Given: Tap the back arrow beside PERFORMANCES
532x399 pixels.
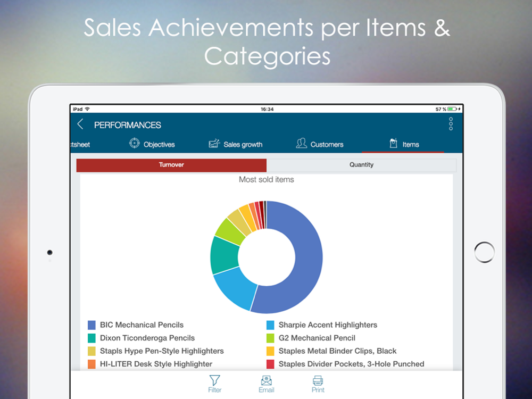Looking at the screenshot, I should pyautogui.click(x=80, y=124).
